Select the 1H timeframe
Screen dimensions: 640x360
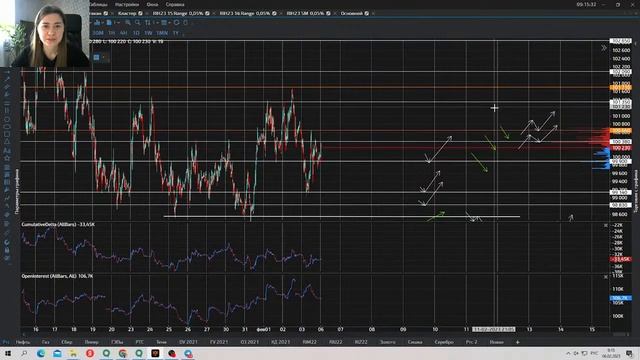(x=111, y=33)
